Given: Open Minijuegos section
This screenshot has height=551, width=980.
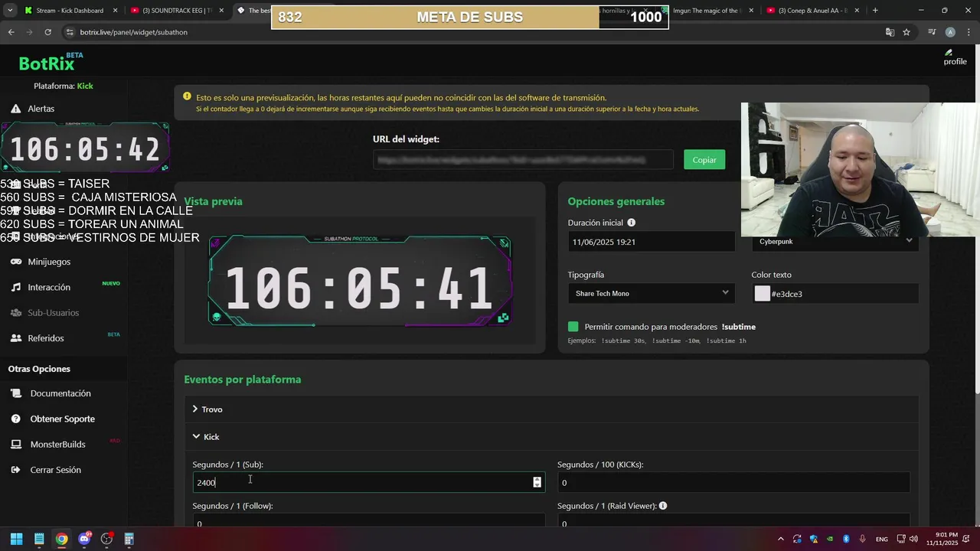Looking at the screenshot, I should pyautogui.click(x=49, y=262).
